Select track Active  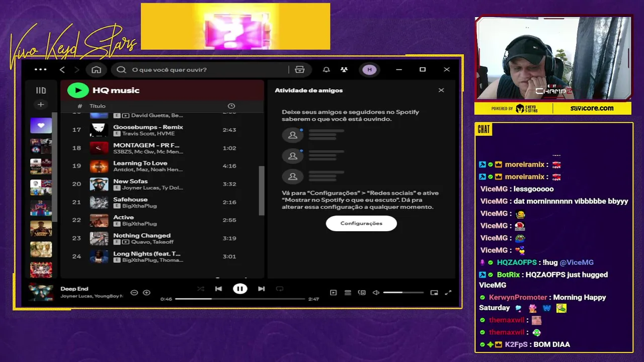click(x=123, y=218)
